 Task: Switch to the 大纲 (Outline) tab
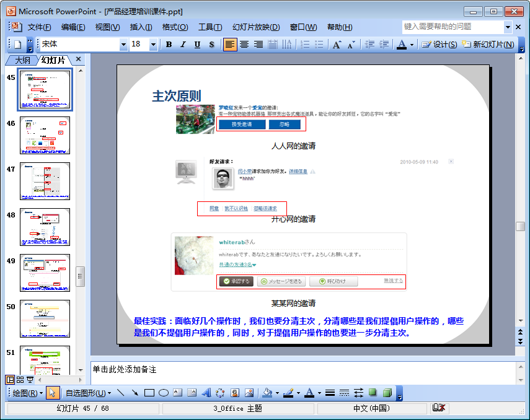pos(22,60)
